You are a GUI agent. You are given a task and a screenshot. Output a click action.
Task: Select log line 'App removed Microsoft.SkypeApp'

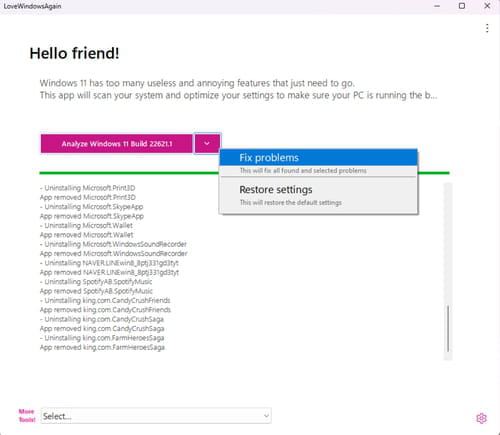coord(92,216)
